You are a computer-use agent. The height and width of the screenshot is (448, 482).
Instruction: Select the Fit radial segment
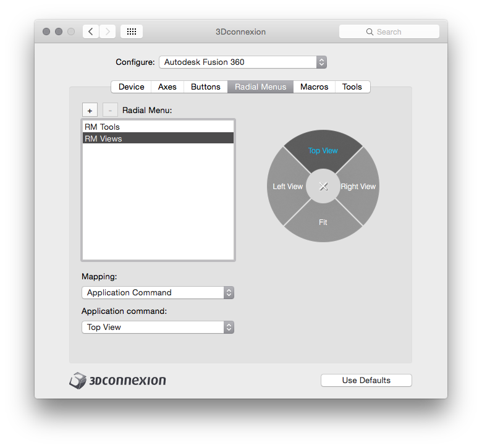[x=323, y=222]
